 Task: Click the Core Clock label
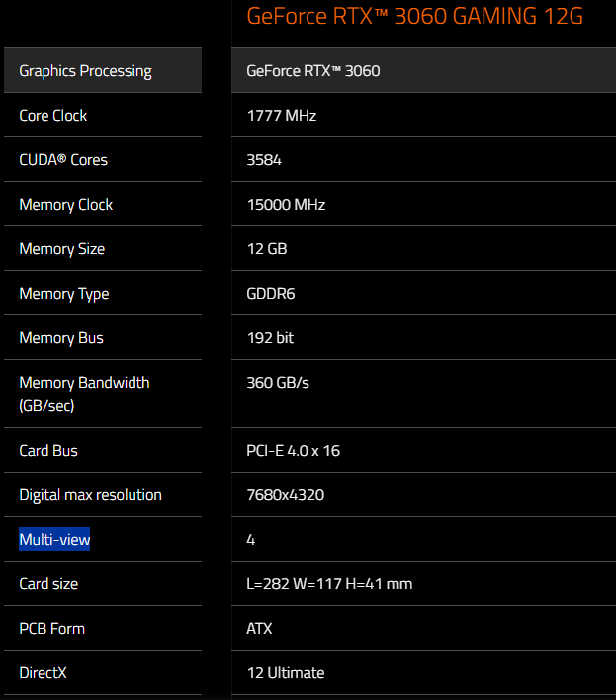pos(53,116)
